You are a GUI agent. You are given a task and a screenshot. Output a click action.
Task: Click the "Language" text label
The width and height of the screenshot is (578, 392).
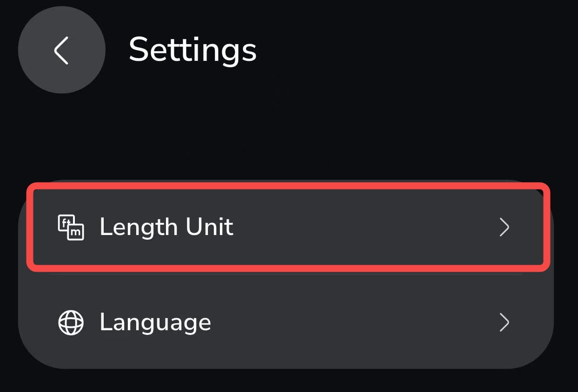(155, 322)
